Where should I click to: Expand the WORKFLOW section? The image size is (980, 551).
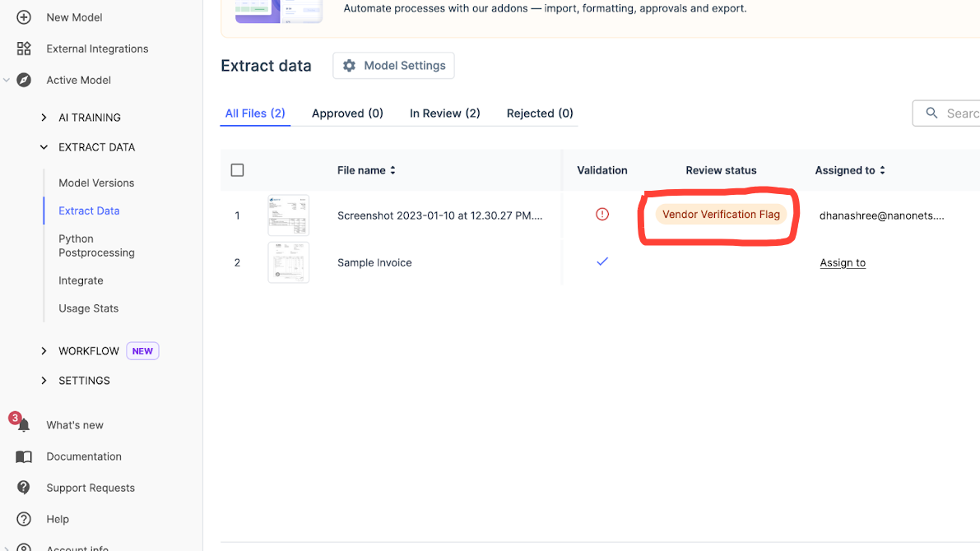[x=44, y=351]
